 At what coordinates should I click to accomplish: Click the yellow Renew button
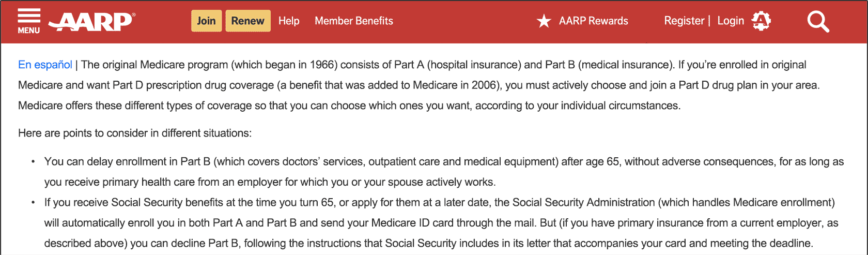[x=247, y=21]
